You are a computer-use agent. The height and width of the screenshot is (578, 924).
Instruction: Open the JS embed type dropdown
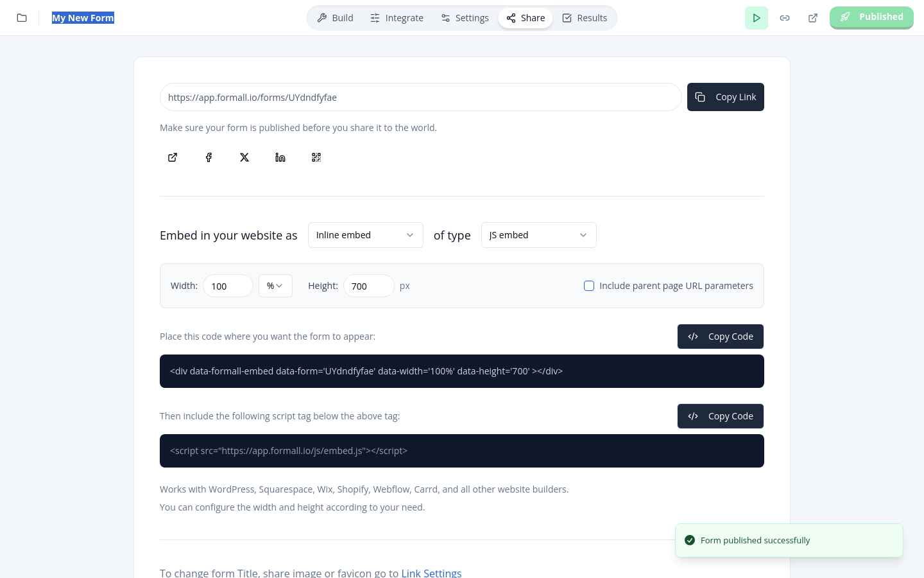(x=539, y=235)
